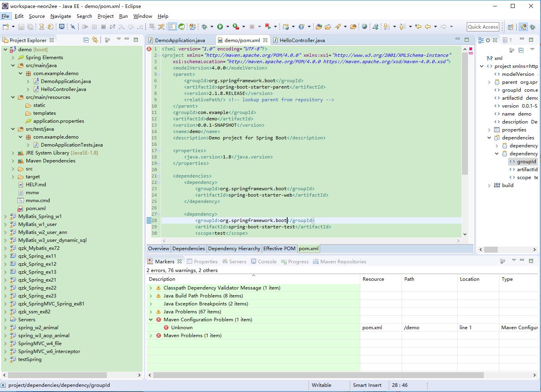Open a terminal console icon

pos(62,27)
